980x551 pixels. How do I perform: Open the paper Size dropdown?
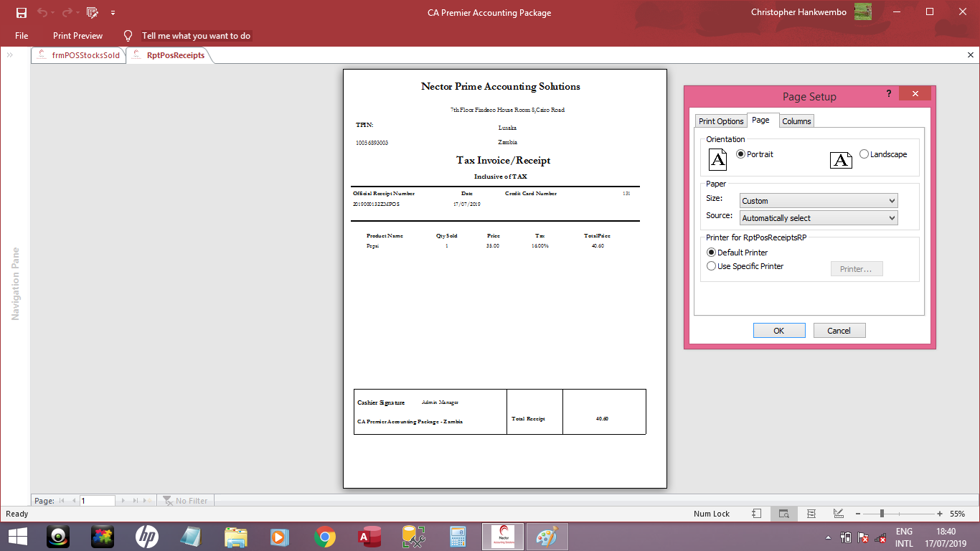coord(819,201)
